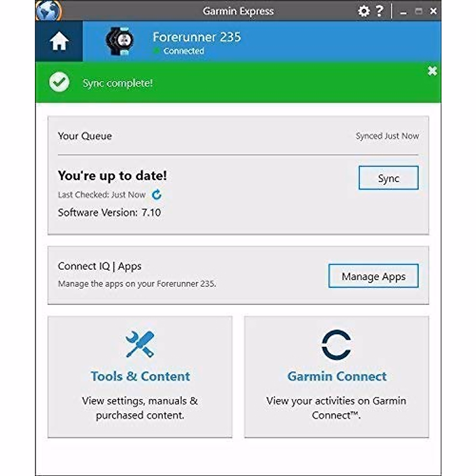Maximize the Garmin Express window
This screenshot has width=476, height=476.
point(418,11)
